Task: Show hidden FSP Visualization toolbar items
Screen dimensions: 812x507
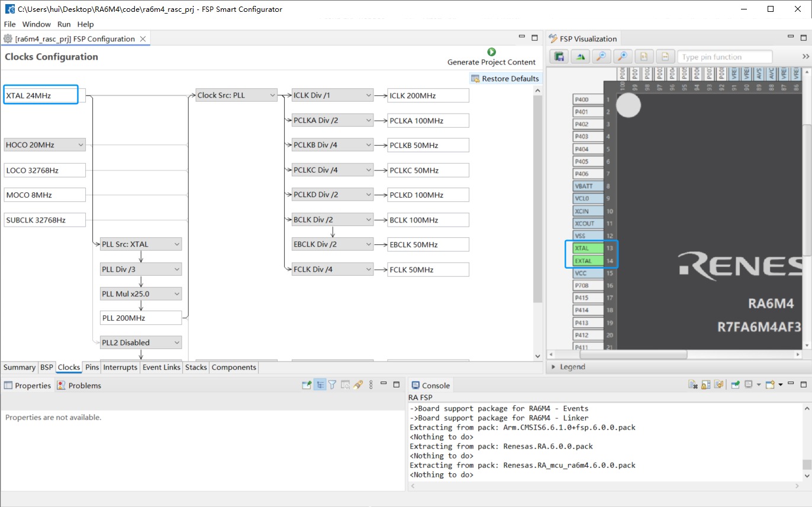Action: [805, 57]
